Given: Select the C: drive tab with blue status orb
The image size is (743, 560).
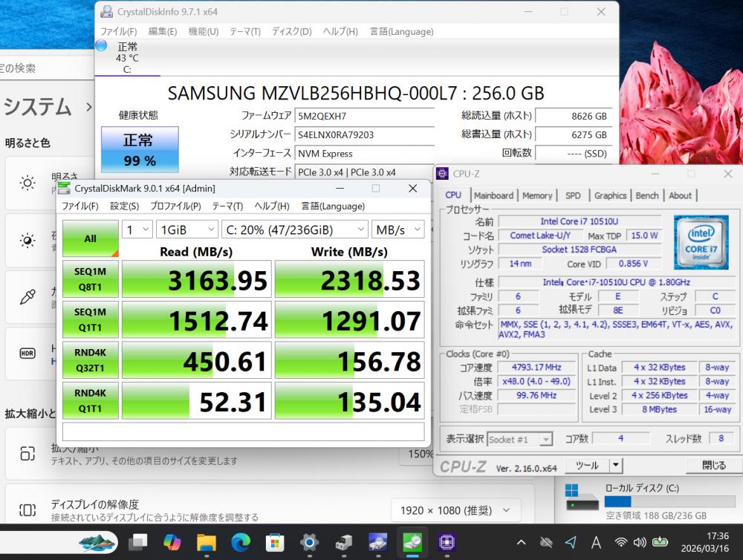Looking at the screenshot, I should [x=127, y=58].
